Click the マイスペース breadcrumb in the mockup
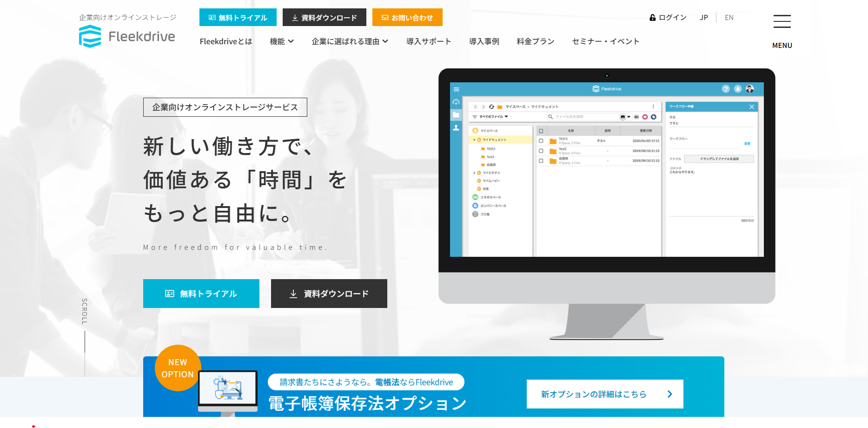Image resolution: width=868 pixels, height=428 pixels. (516, 107)
